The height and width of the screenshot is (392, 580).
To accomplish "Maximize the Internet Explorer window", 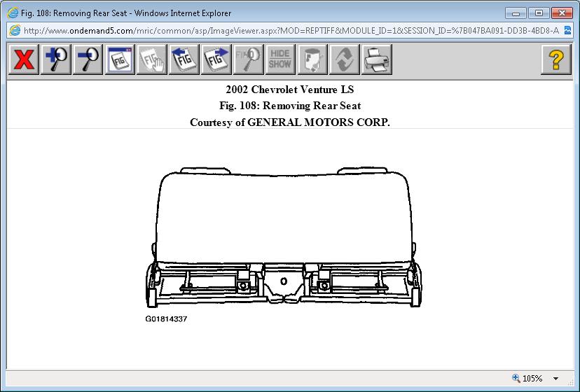I will pos(539,13).
